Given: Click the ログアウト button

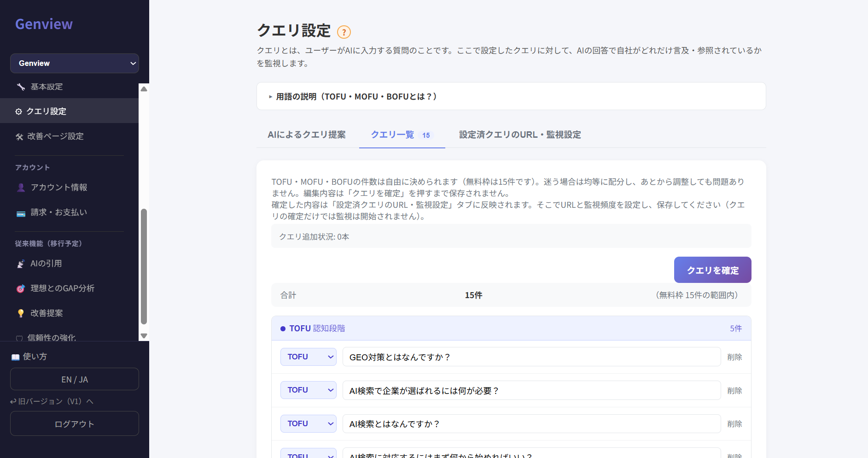Looking at the screenshot, I should click(x=75, y=423).
